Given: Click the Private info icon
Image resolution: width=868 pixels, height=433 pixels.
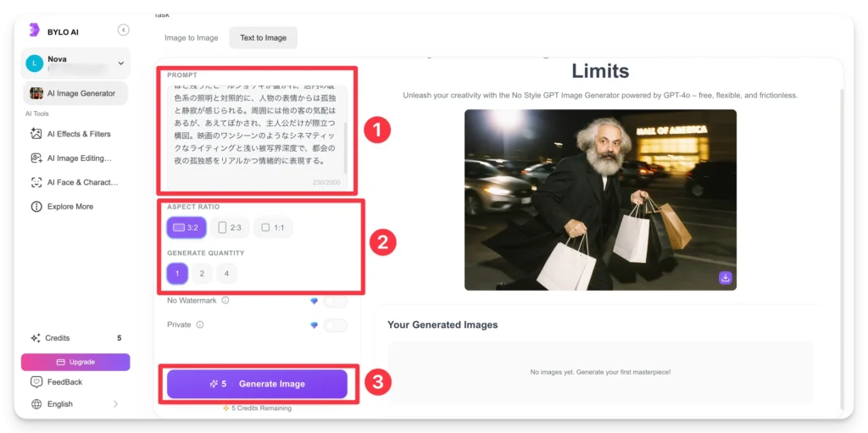Looking at the screenshot, I should pyautogui.click(x=200, y=325).
